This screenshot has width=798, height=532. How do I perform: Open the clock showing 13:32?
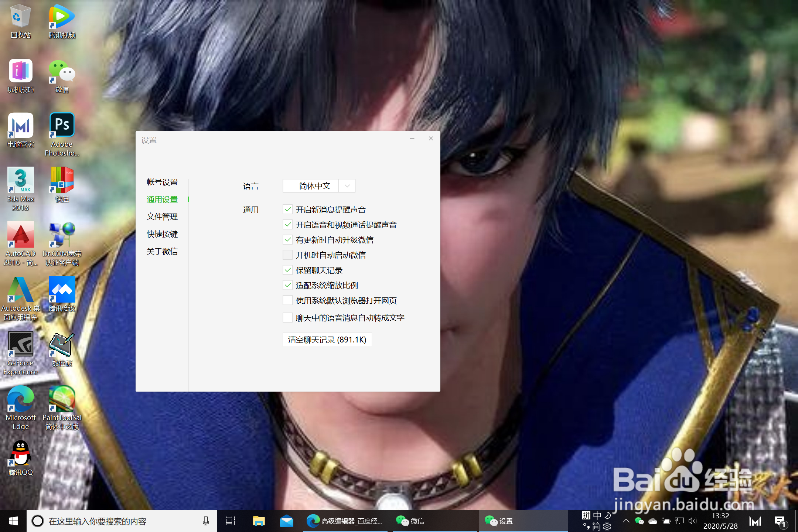tap(720, 521)
